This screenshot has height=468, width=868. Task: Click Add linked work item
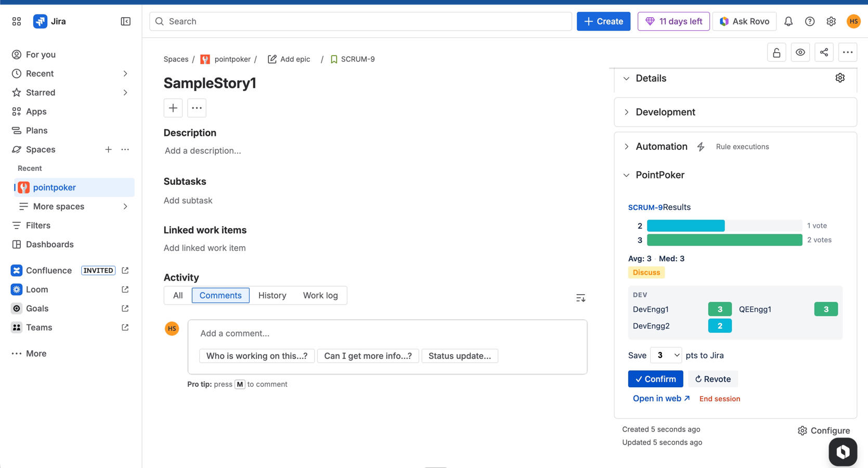click(205, 248)
